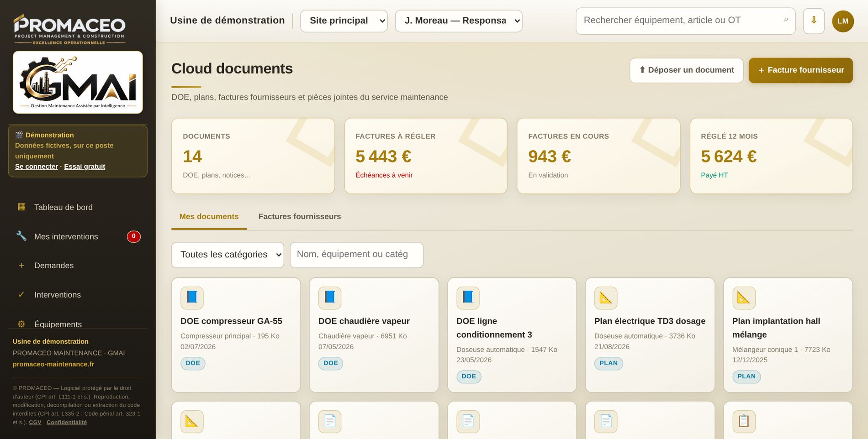This screenshot has width=868, height=439.
Task: Open the Site principal dropdown
Action: point(344,21)
